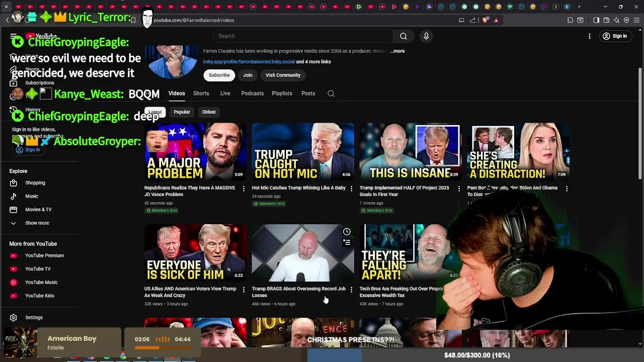The image size is (644, 362).
Task: Click the cast screen icon in address bar
Action: point(461,20)
